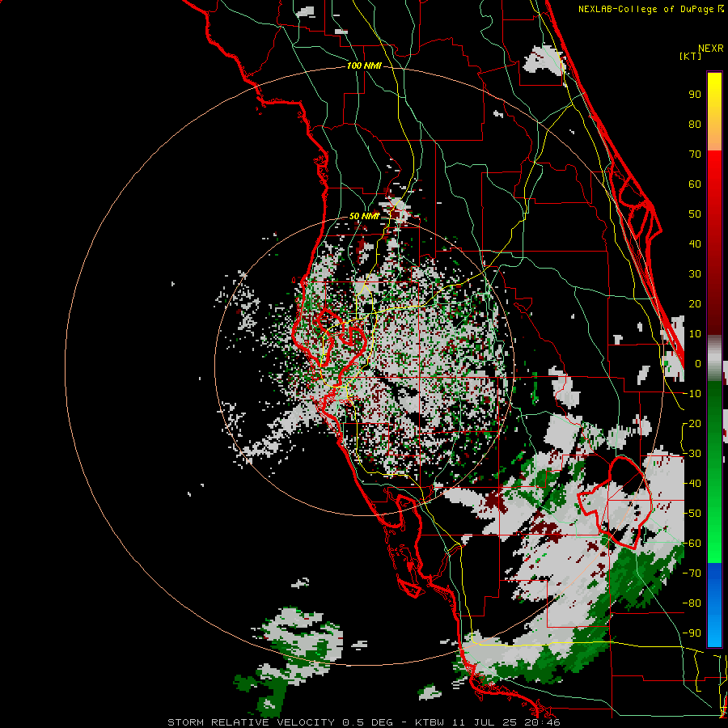Screen dimensions: 728x728
Task: Click the 90 value on the velocity scale
Action: pyautogui.click(x=695, y=95)
